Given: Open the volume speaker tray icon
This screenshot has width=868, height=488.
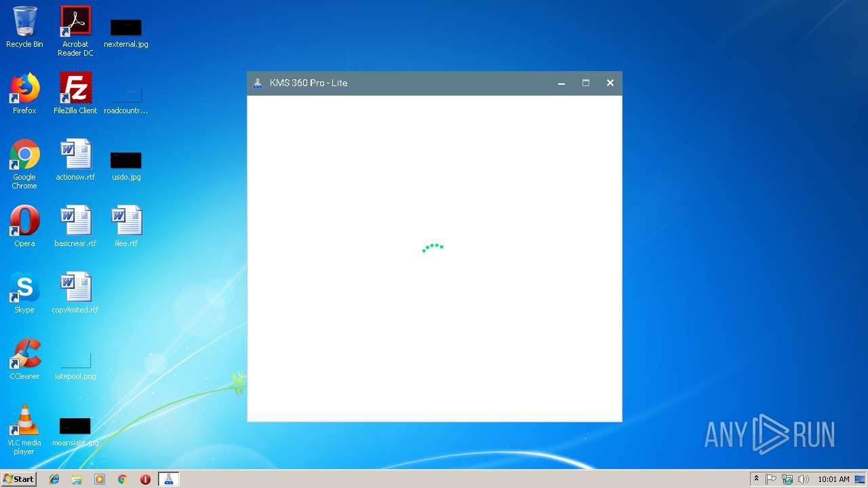Looking at the screenshot, I should [x=804, y=479].
